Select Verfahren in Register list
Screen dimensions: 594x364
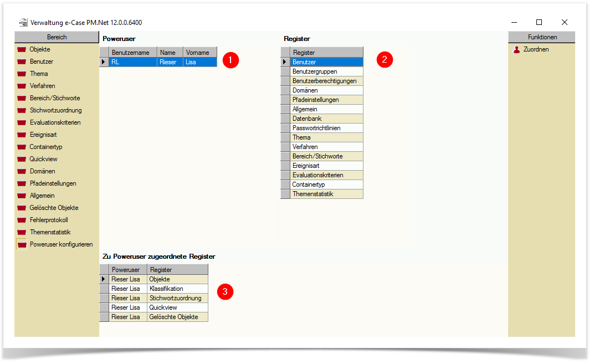(x=326, y=147)
